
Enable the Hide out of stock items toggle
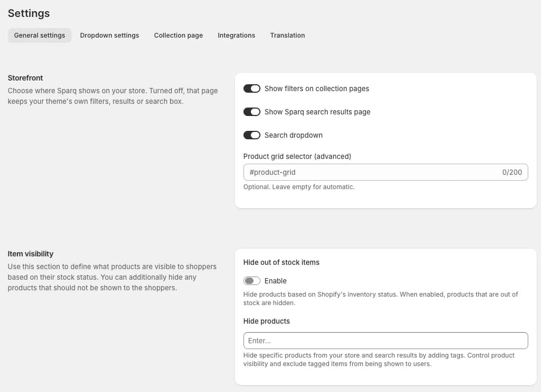252,281
